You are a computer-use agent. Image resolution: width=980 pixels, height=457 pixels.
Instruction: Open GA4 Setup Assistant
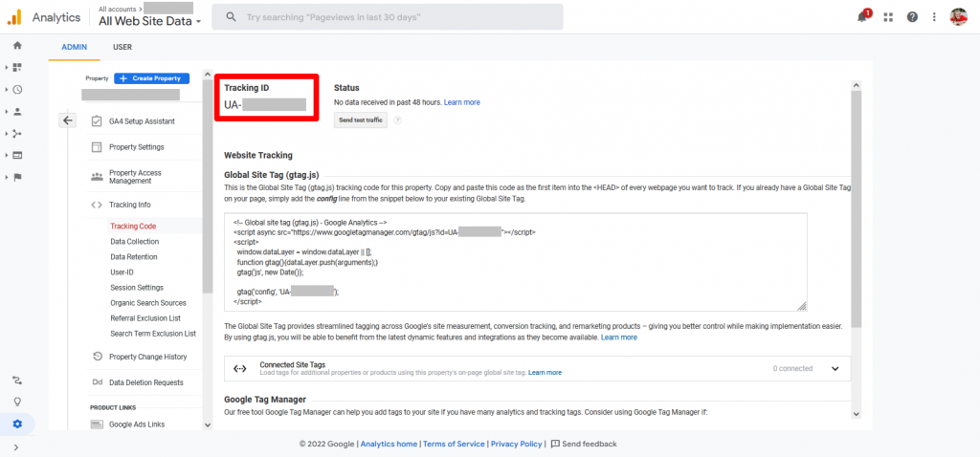[x=142, y=121]
